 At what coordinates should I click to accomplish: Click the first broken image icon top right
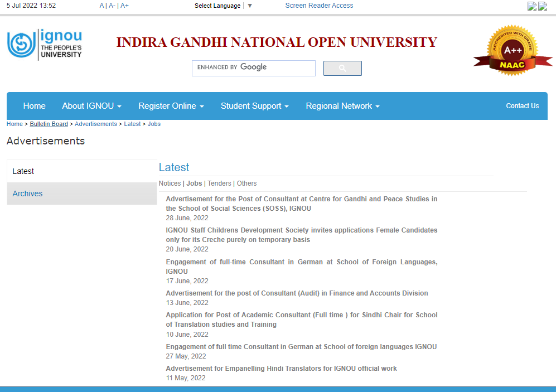tap(531, 6)
